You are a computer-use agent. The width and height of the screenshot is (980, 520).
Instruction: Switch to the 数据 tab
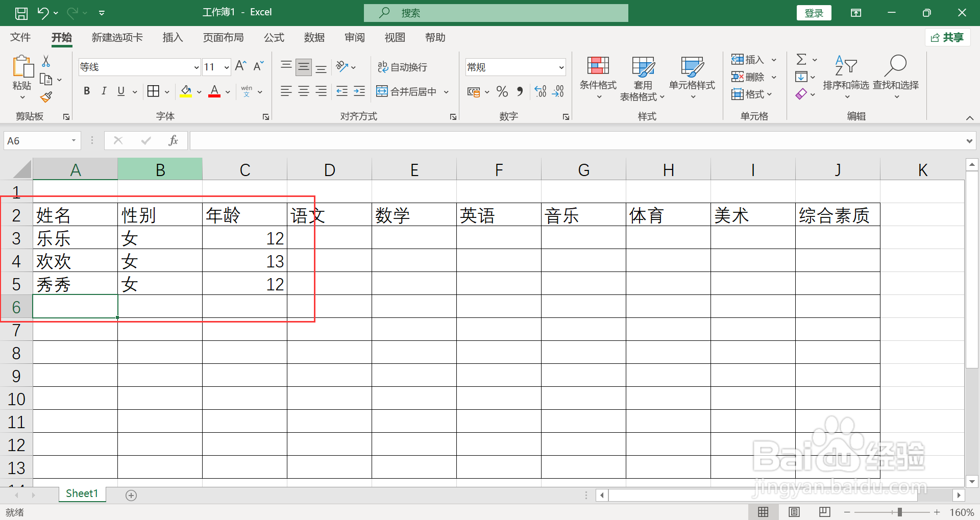pos(314,37)
